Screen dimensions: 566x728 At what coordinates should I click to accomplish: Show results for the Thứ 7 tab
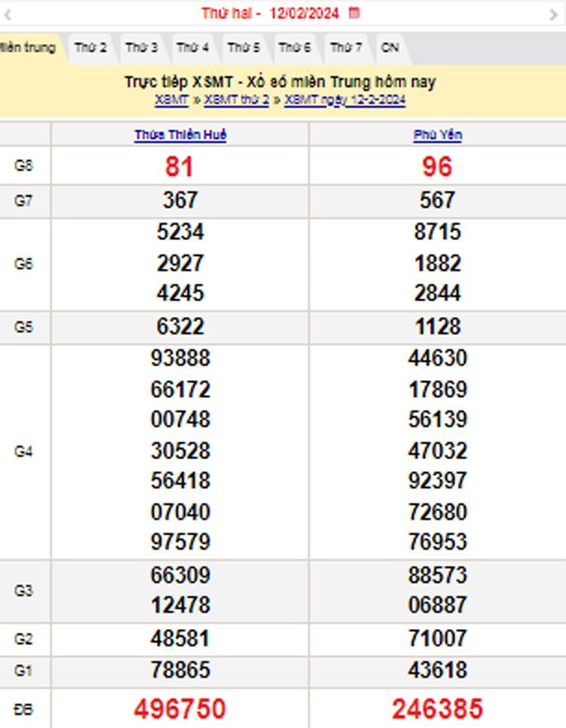[346, 48]
